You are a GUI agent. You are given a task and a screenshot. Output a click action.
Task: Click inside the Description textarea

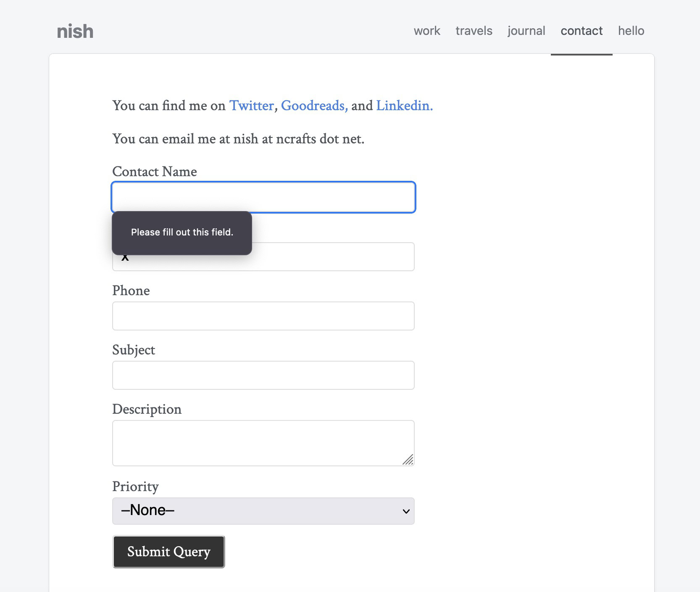click(263, 443)
